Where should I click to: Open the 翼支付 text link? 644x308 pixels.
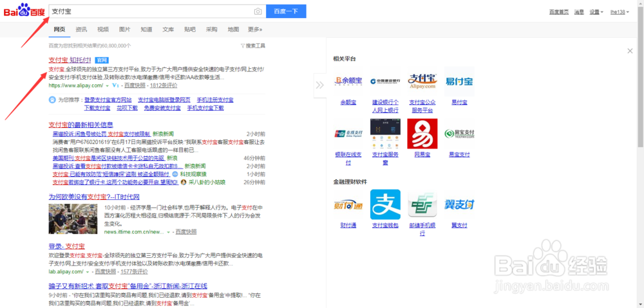coord(459,225)
